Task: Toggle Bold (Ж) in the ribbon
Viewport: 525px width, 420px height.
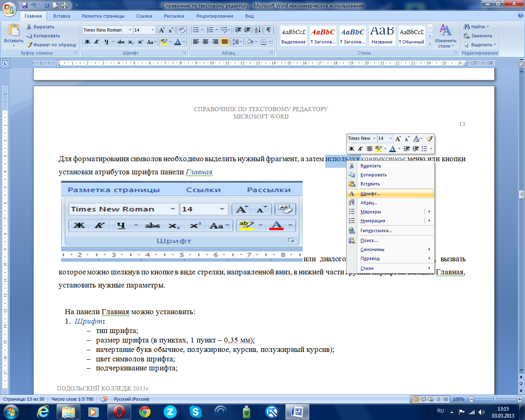Action: pos(87,42)
